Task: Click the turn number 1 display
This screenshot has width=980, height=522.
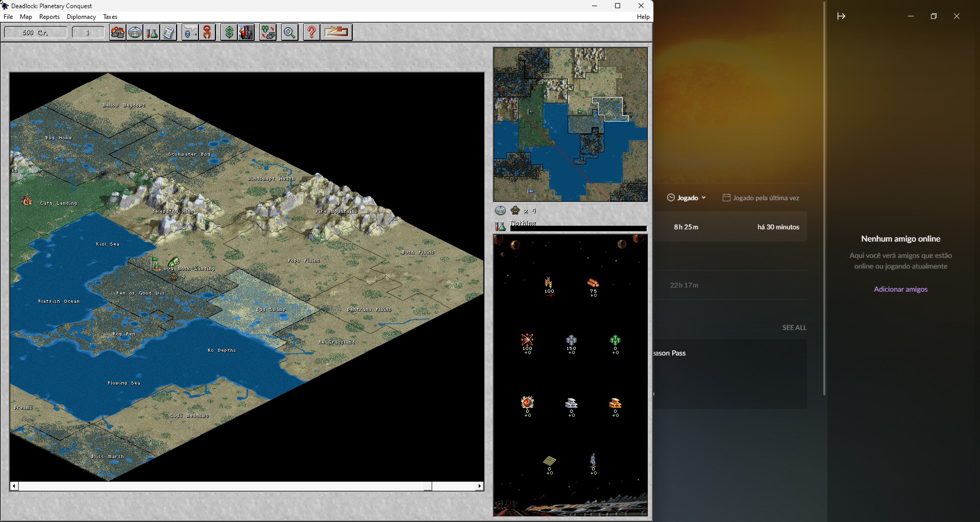Action: point(88,33)
